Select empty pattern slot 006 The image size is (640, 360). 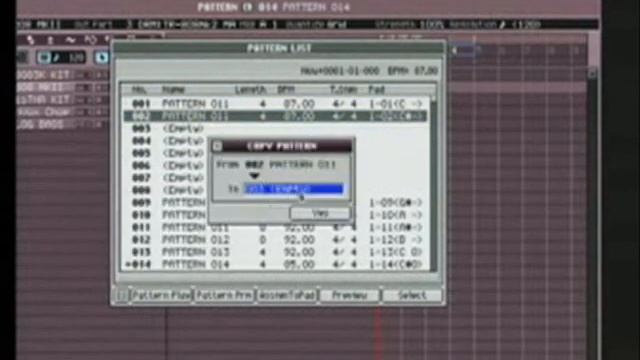coord(167,165)
